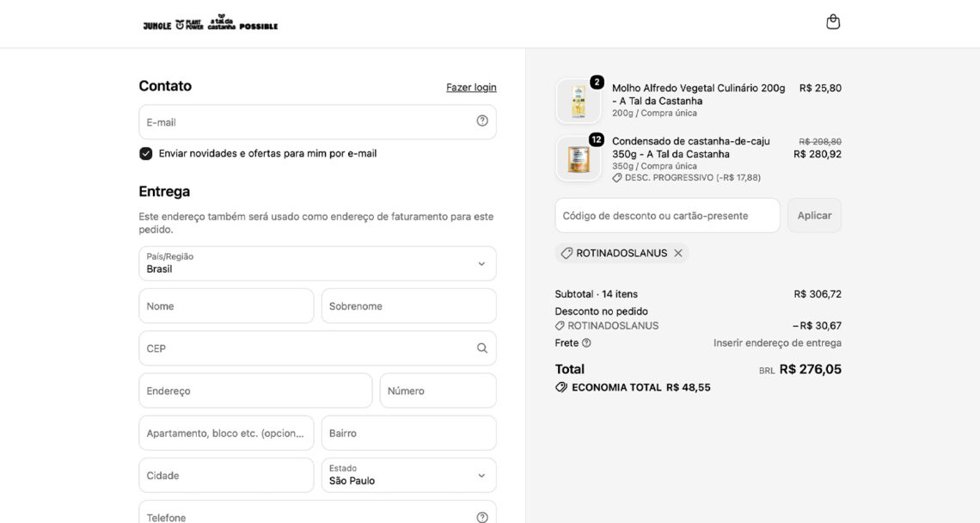Open the shopping bag cart icon
This screenshot has height=523, width=980.
tap(832, 22)
